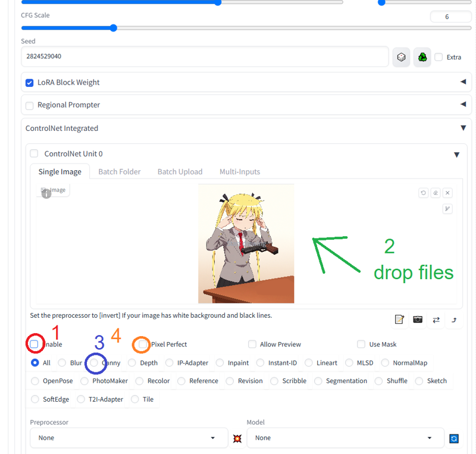Toggle the Use Mask checkbox

tap(361, 344)
